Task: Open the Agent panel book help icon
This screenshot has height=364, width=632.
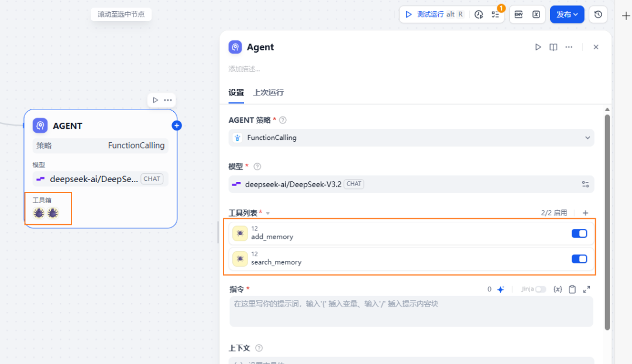Action: coord(553,47)
